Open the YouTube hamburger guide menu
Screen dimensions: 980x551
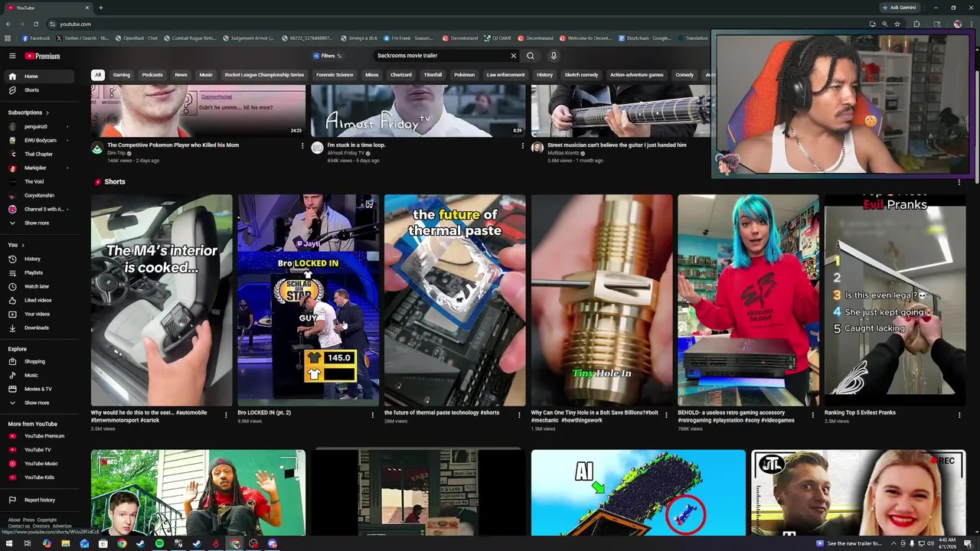click(12, 56)
